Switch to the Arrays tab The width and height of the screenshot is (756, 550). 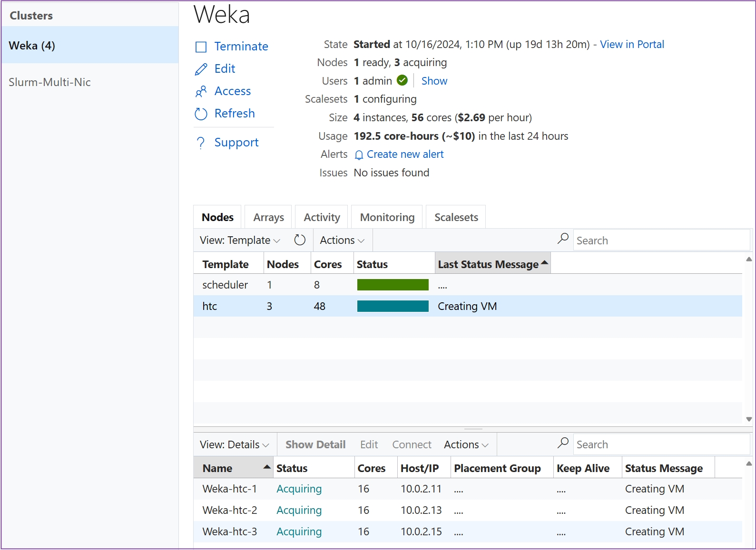coord(268,218)
